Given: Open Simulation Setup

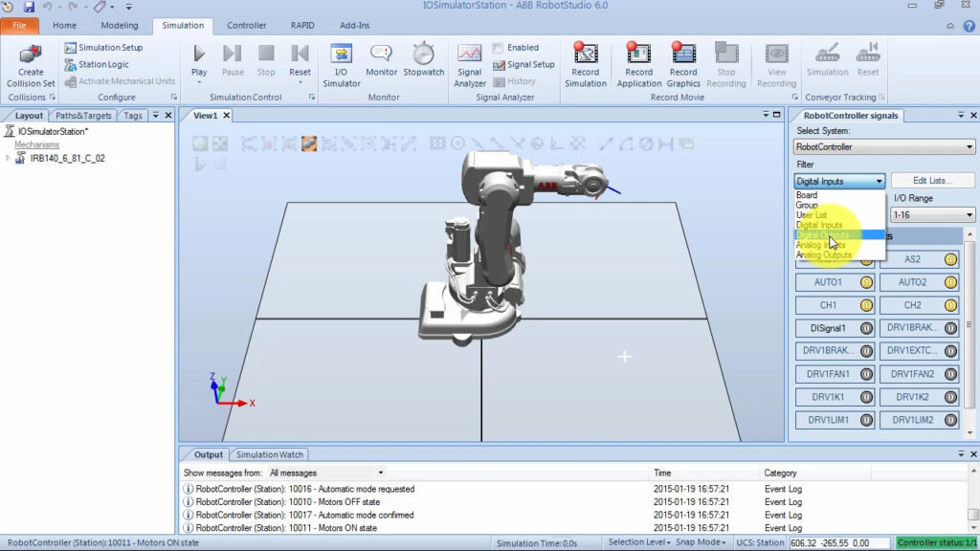Looking at the screenshot, I should point(103,48).
